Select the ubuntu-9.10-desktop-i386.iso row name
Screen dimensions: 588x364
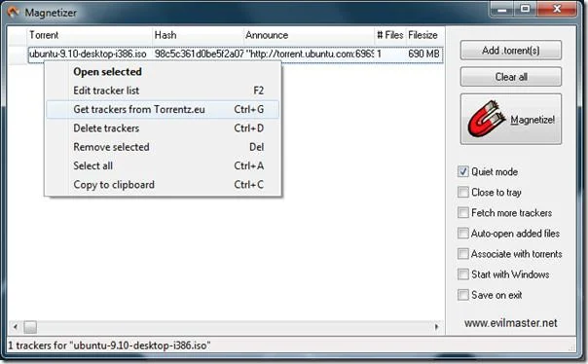coord(88,54)
